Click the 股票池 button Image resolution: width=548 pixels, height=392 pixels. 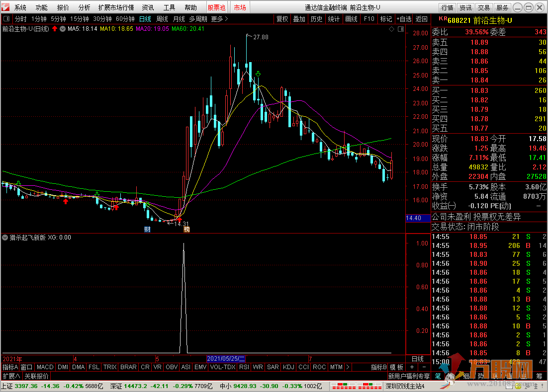pyautogui.click(x=217, y=7)
